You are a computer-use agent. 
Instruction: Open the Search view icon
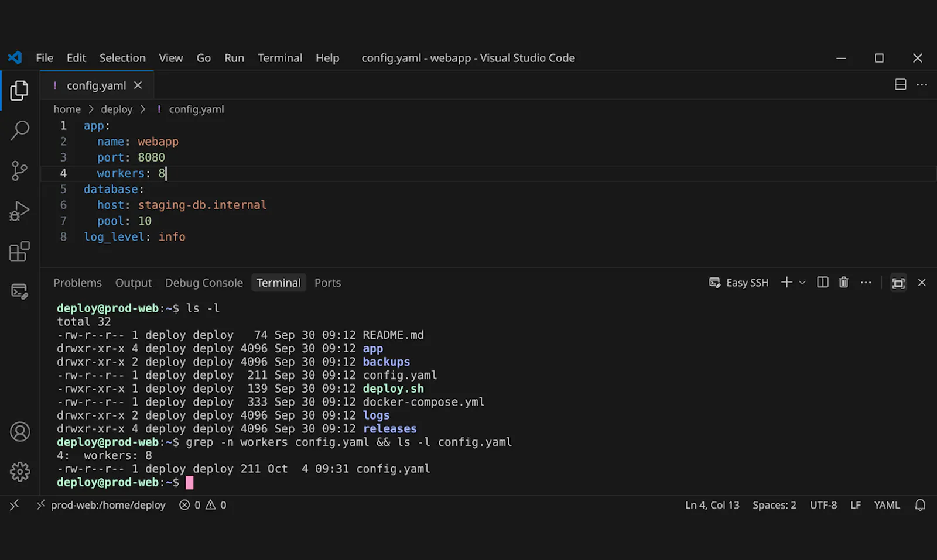tap(19, 130)
